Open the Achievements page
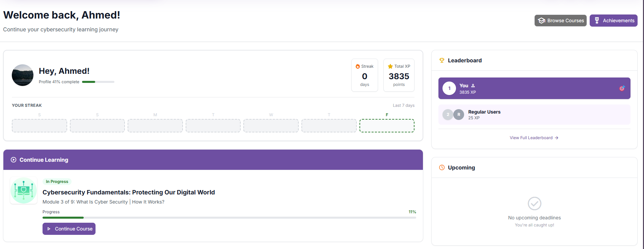Image resolution: width=644 pixels, height=249 pixels. (x=613, y=20)
